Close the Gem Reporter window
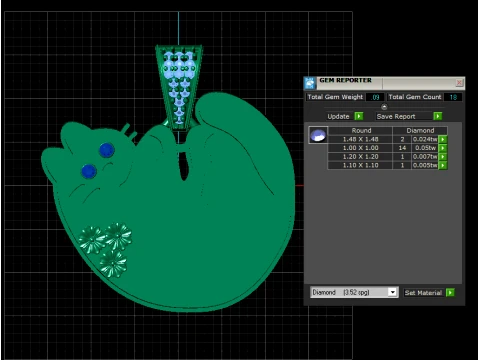Screen dimensions: 480x360 459,82
